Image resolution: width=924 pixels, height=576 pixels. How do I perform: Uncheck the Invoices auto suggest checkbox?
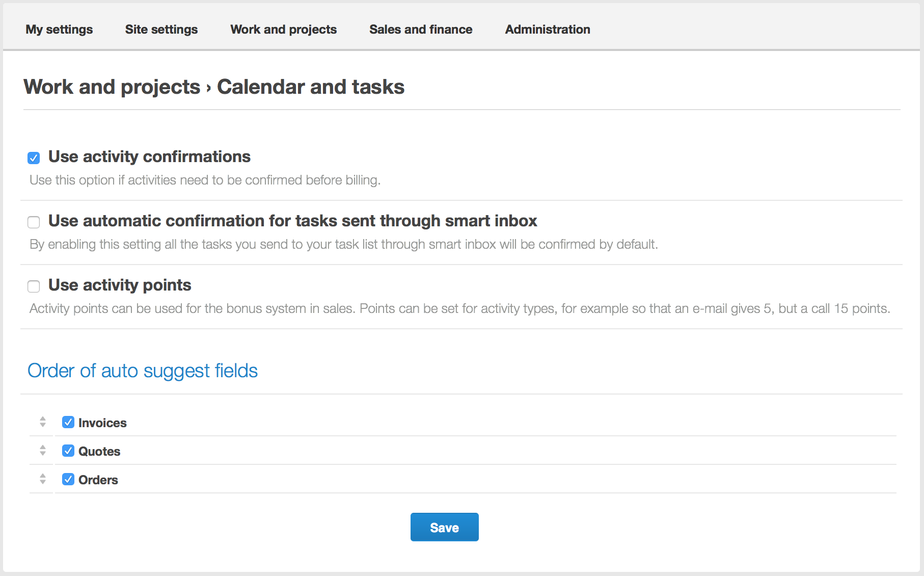(x=68, y=422)
